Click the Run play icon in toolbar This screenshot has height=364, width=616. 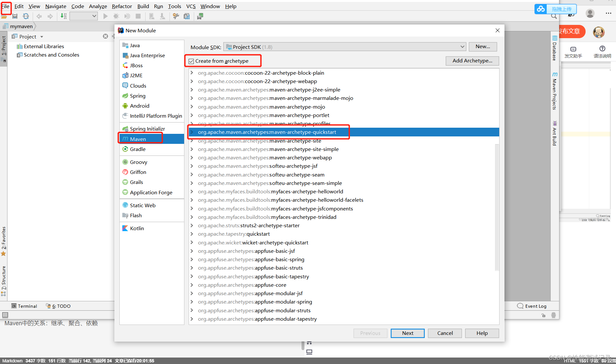coord(105,16)
